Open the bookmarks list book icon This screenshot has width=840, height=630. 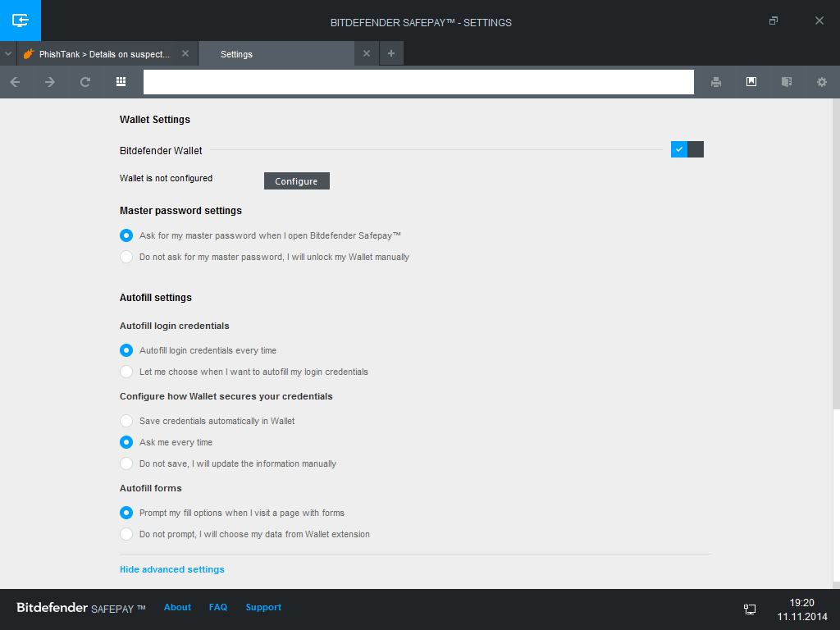[x=787, y=81]
